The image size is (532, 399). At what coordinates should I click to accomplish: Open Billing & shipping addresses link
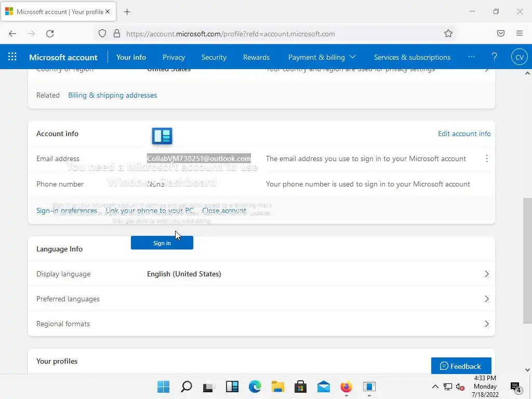pos(112,96)
